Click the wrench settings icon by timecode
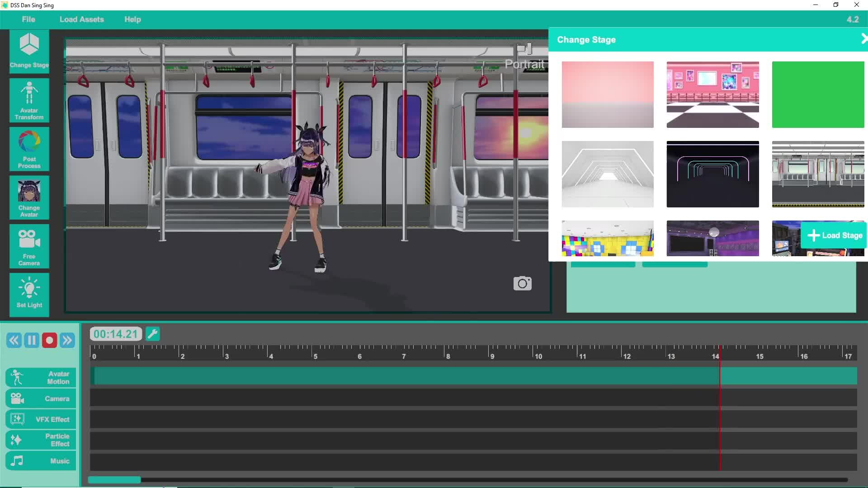Screen dimensions: 868x488 click(x=153, y=334)
